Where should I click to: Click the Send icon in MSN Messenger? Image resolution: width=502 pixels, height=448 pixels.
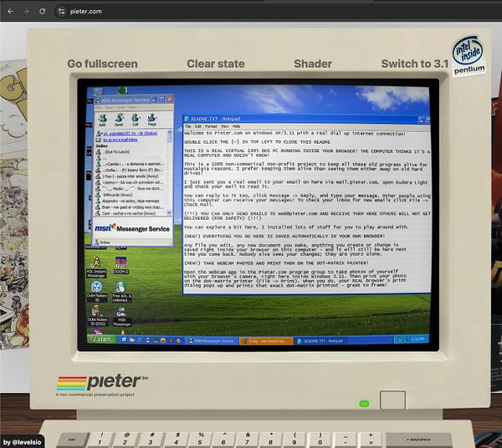click(119, 120)
